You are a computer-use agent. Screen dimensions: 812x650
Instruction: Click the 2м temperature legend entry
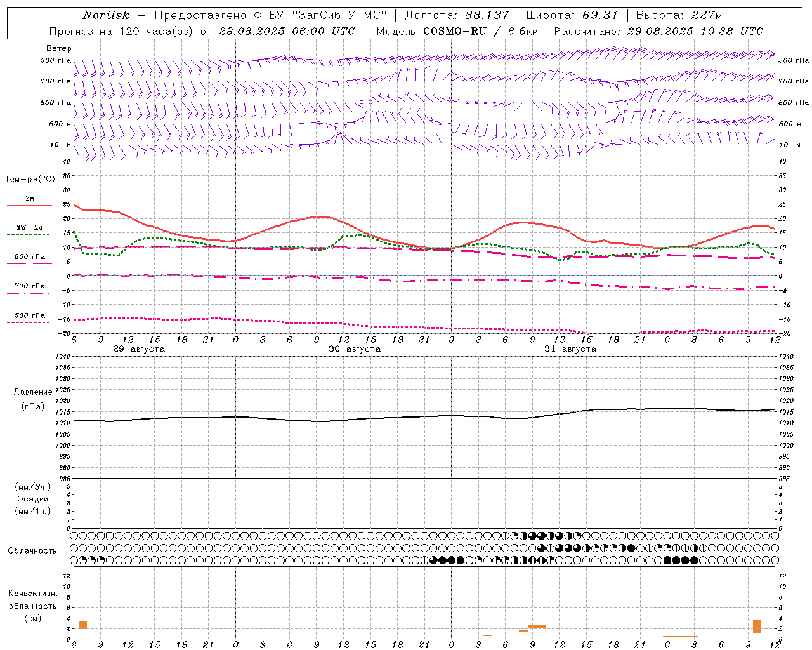pyautogui.click(x=30, y=198)
